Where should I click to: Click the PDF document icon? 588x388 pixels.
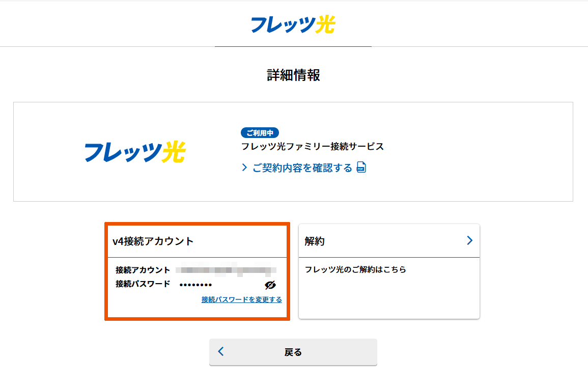361,168
